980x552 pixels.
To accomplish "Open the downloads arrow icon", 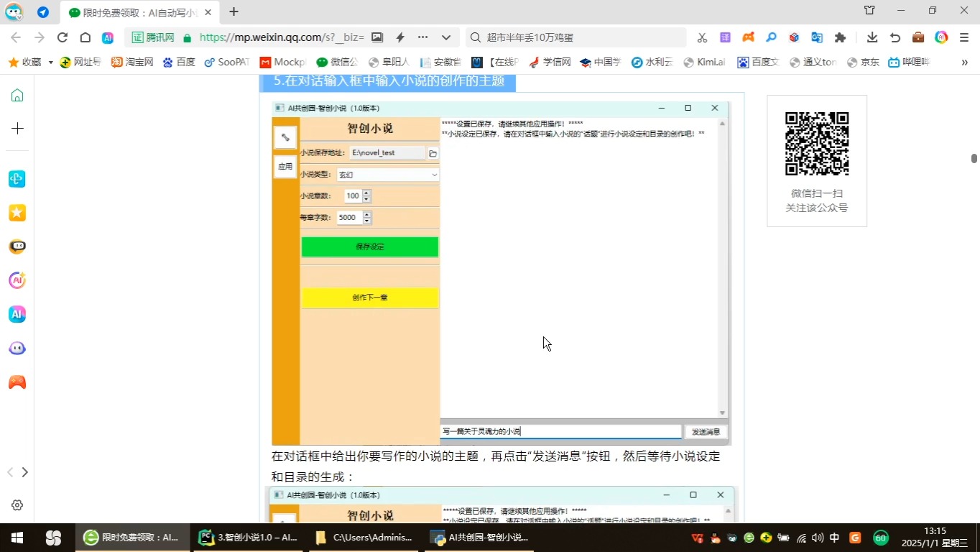I will [872, 37].
